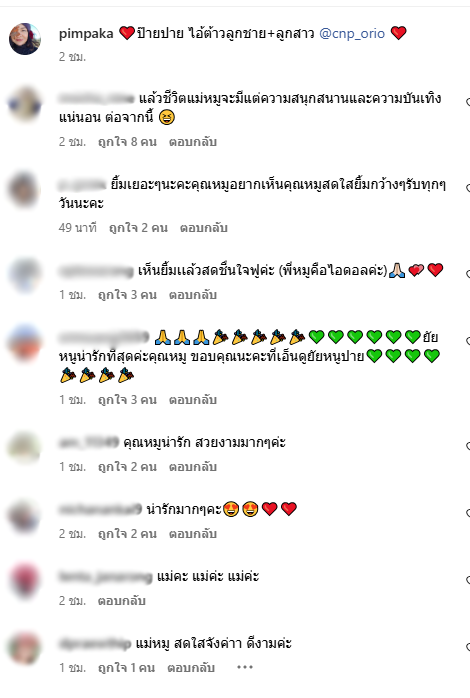This screenshot has height=698, width=470.
Task: Like the comment with green hearts
Action: pos(467,341)
